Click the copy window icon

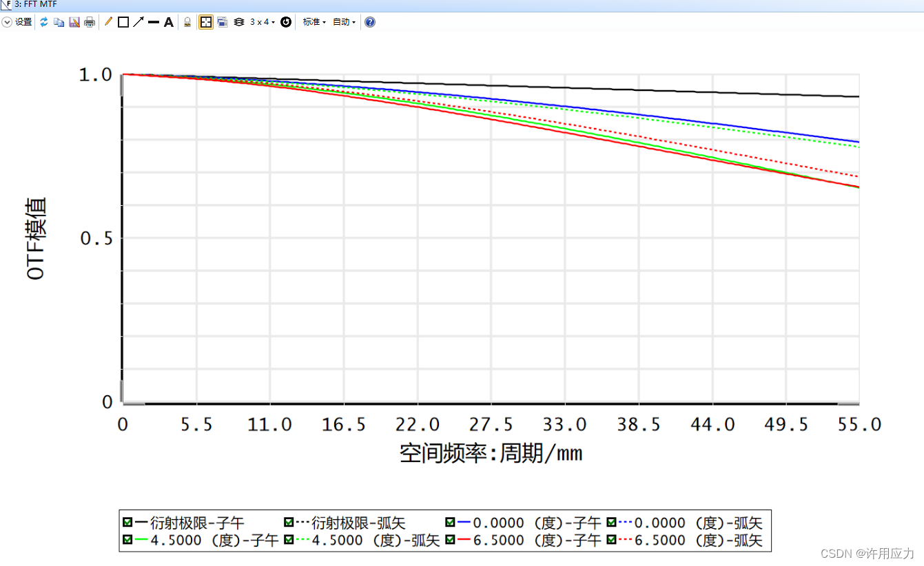point(59,22)
